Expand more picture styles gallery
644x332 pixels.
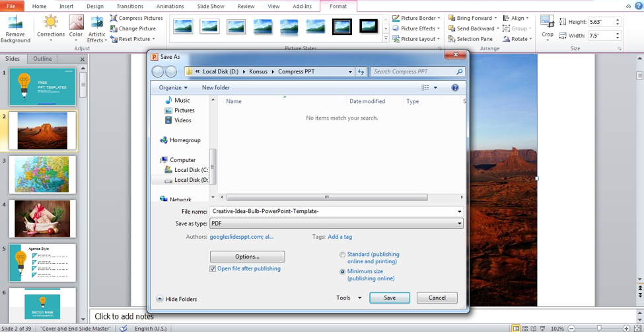(x=386, y=38)
